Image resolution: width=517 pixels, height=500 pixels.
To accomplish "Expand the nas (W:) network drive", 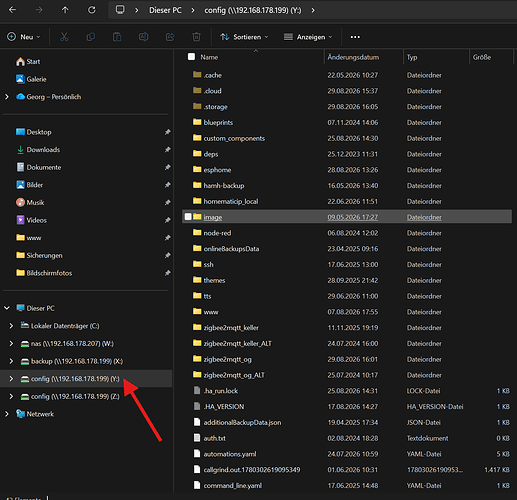I will pos(11,344).
